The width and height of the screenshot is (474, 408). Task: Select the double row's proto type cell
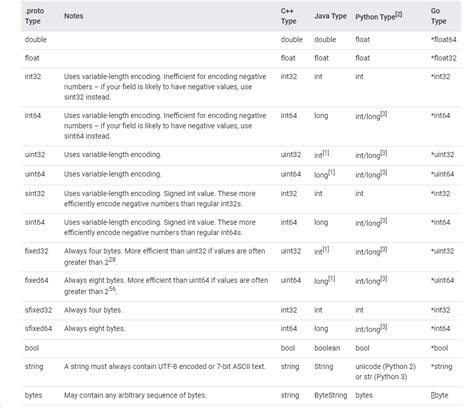coord(36,39)
